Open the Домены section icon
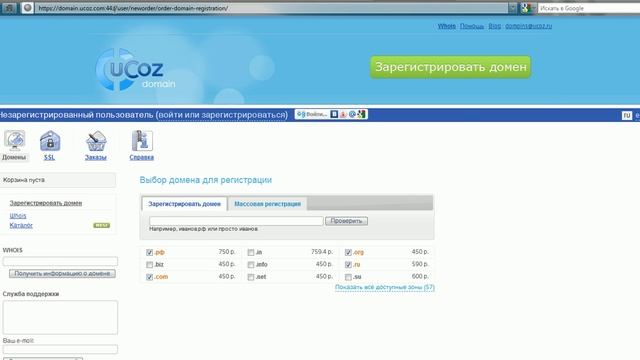640x360 pixels. (14, 141)
